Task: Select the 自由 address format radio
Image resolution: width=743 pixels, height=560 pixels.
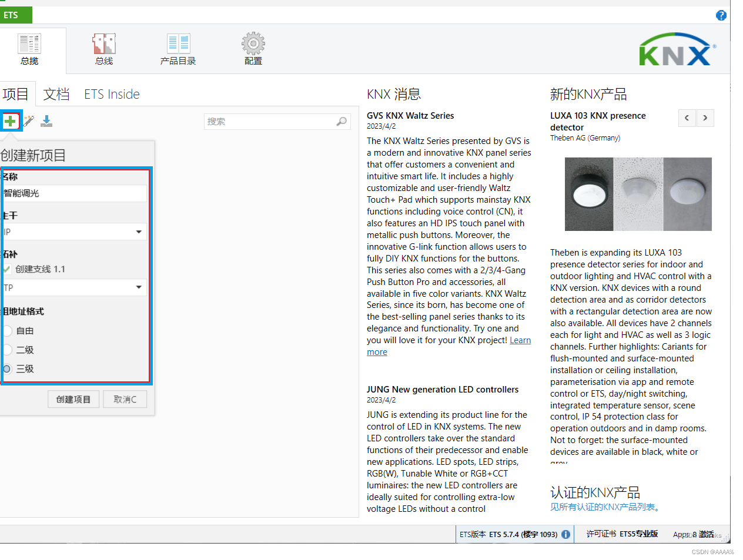Action: click(7, 331)
